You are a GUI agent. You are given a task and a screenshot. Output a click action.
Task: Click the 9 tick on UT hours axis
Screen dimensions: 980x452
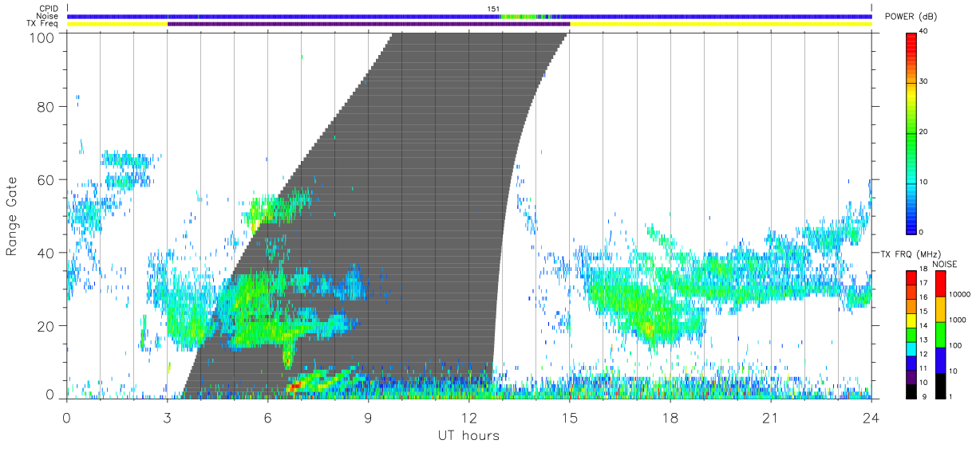pyautogui.click(x=368, y=419)
